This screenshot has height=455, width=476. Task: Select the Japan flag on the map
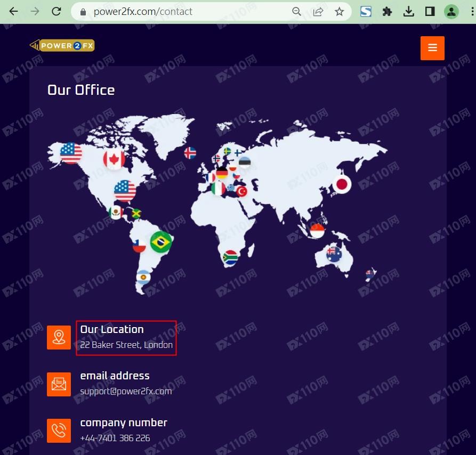tap(342, 184)
